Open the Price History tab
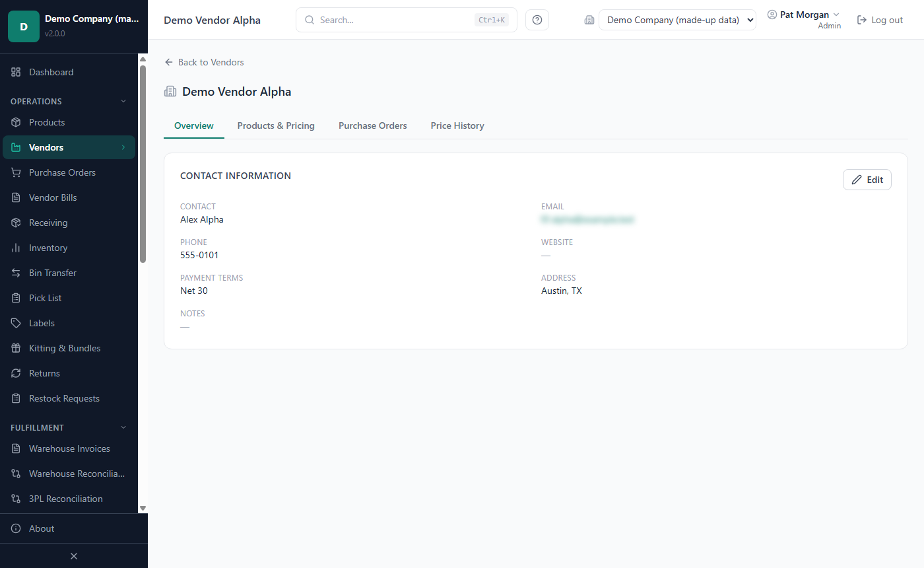 tap(457, 125)
